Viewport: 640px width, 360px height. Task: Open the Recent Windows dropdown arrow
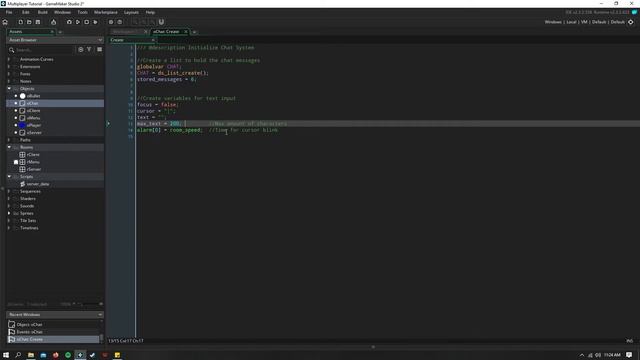tap(100, 315)
